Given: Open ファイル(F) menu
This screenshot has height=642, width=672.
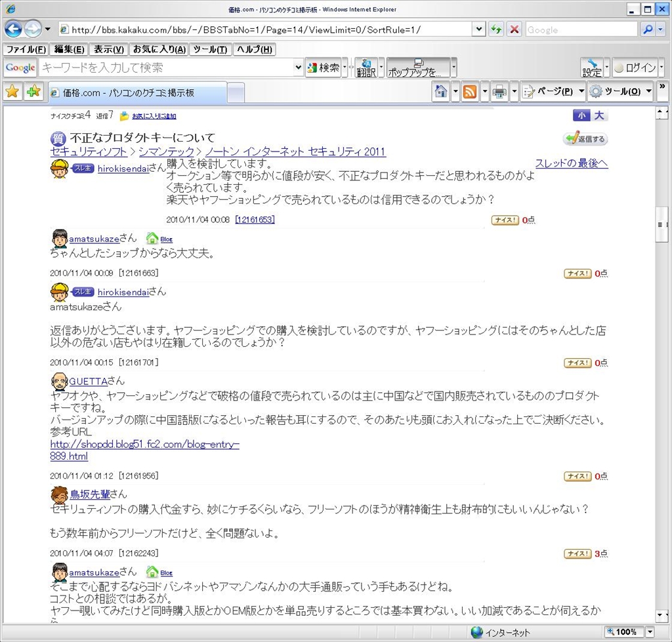Looking at the screenshot, I should click(26, 50).
